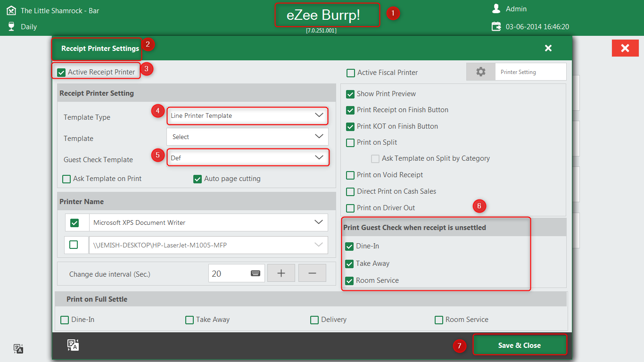
Task: Open the HP-LaserJet-M1005-MFP printer dropdown
Action: [x=208, y=245]
